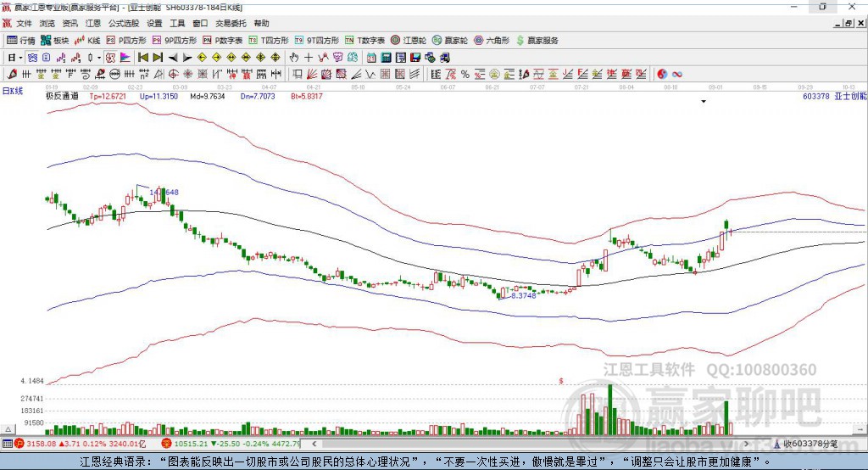Open the T数字表 tool
Screen dimensions: 868x470
tap(364, 41)
